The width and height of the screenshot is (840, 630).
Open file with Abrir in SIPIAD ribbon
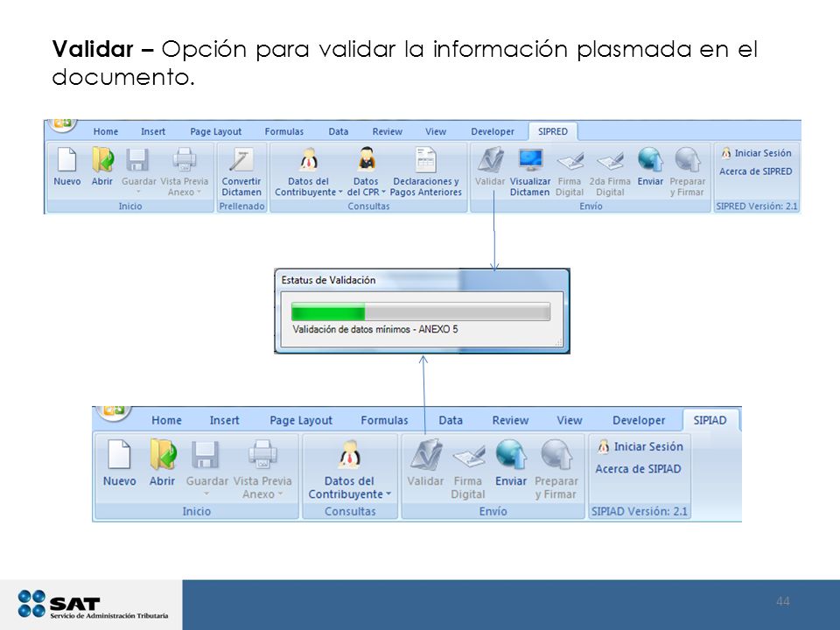163,463
